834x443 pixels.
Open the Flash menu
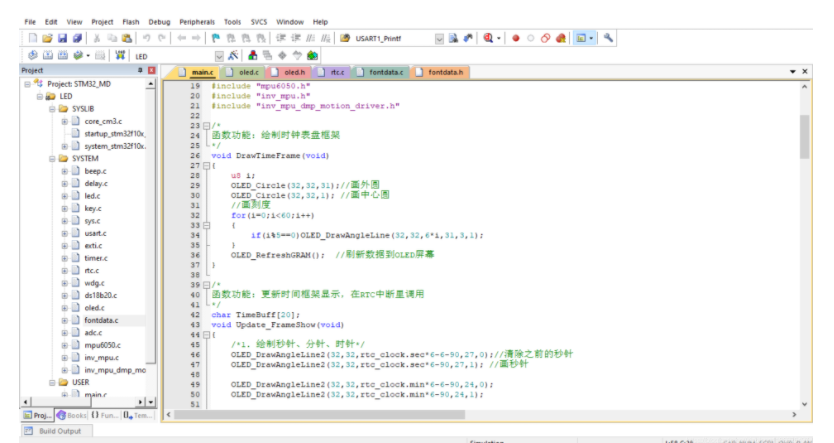[130, 22]
